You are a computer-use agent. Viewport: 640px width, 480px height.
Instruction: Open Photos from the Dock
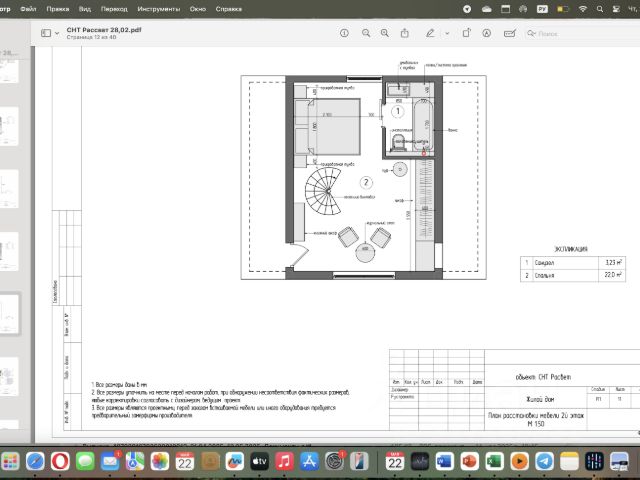(x=160, y=462)
